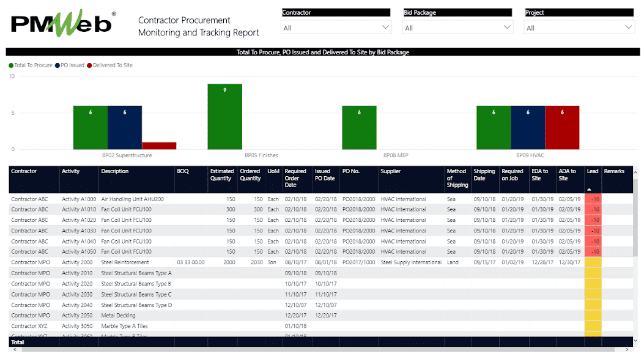
Task: Open the Contractor filter dropdown
Action: click(335, 28)
